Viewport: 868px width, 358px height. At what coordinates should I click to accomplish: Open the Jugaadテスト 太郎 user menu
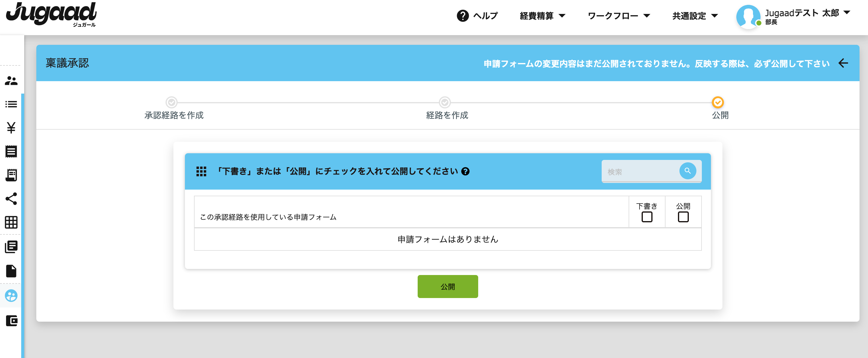tap(808, 13)
